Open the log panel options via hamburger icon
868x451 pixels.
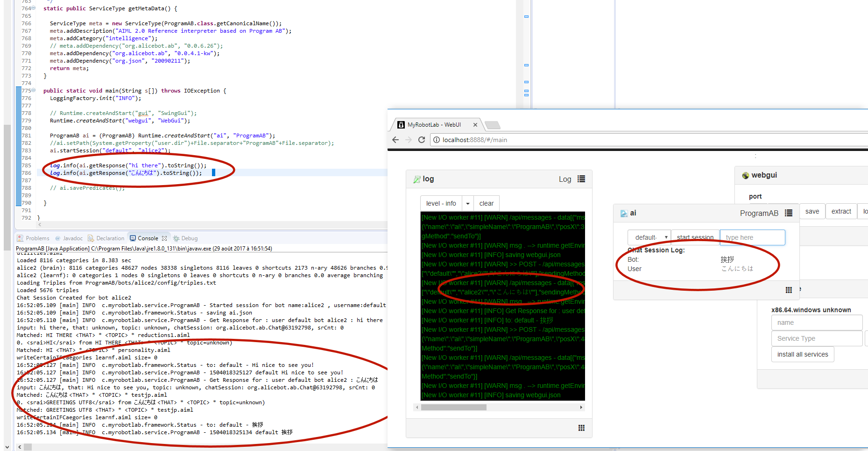point(581,179)
